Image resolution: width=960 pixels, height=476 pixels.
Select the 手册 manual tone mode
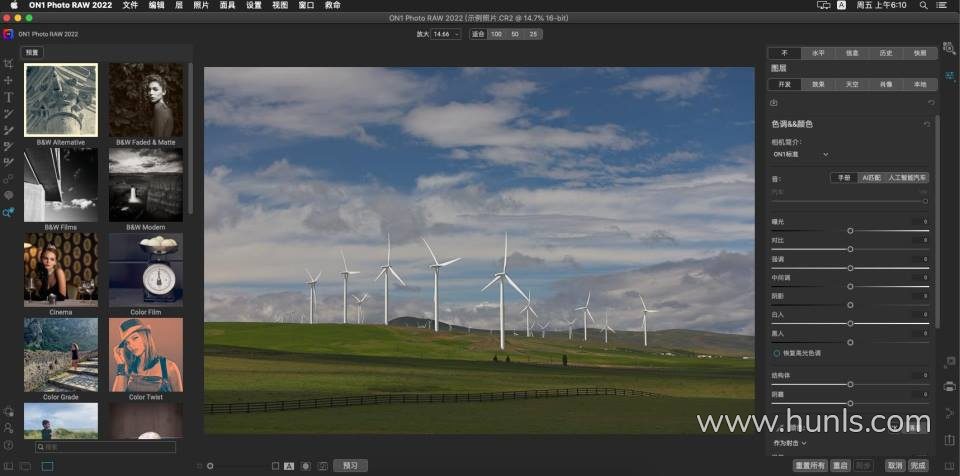pyautogui.click(x=843, y=177)
